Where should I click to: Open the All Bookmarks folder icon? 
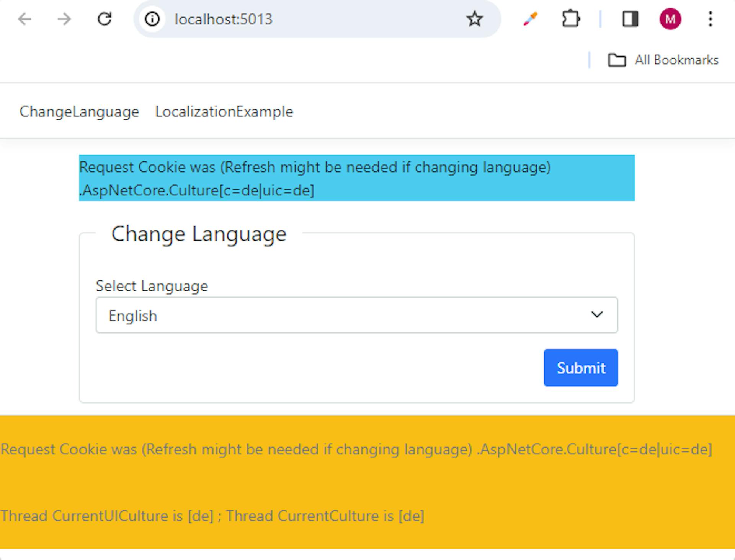tap(617, 60)
